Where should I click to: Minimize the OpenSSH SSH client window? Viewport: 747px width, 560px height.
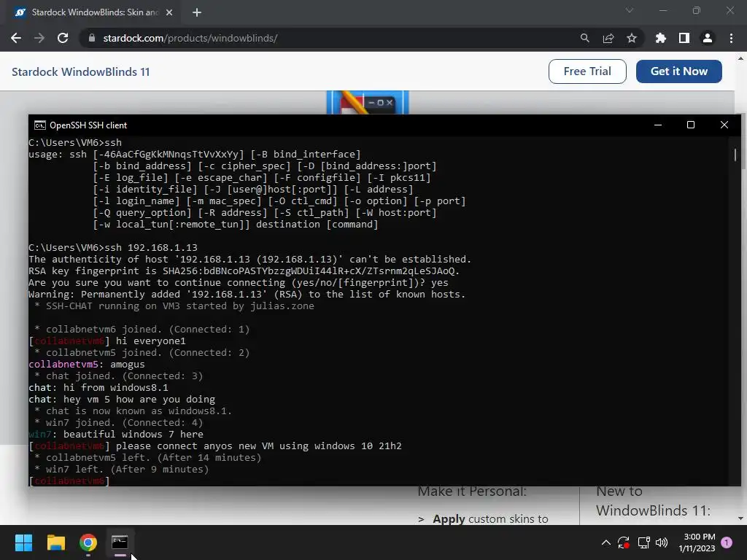(x=658, y=125)
